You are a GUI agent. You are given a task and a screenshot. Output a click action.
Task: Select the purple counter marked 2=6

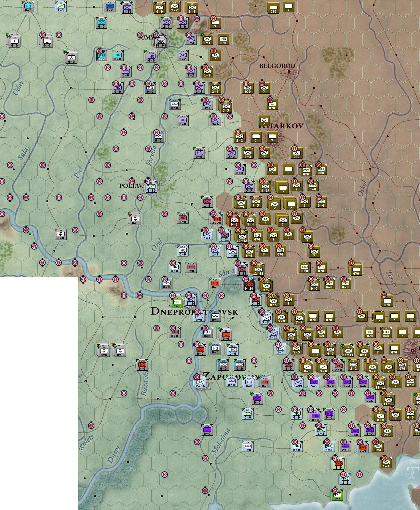point(370,397)
